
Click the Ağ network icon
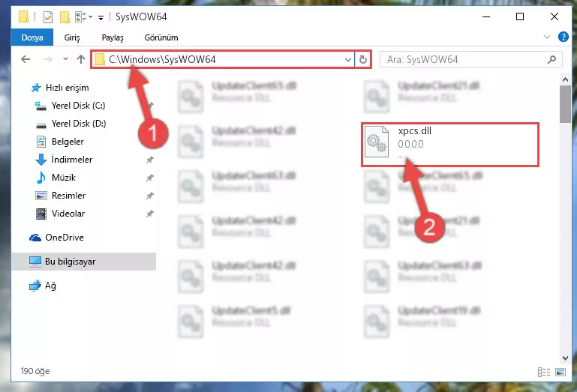(35, 286)
